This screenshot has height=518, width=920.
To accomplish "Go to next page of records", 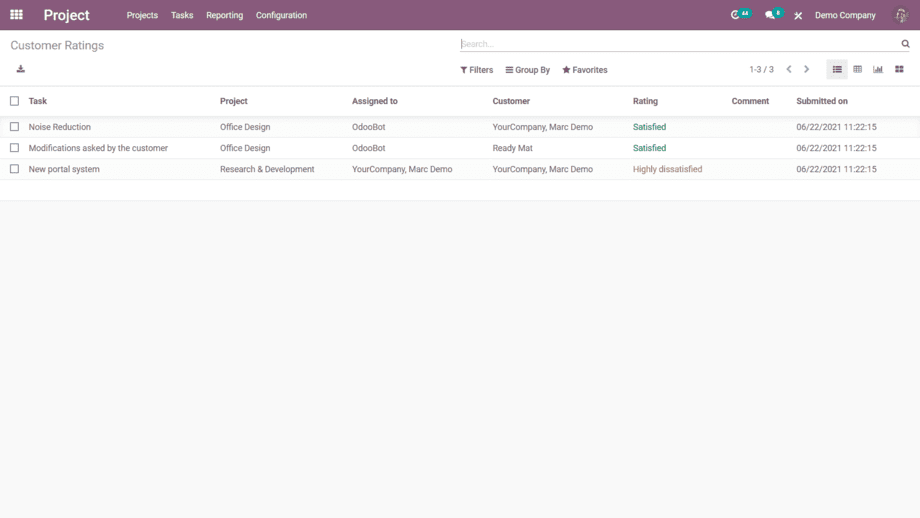I will click(806, 69).
